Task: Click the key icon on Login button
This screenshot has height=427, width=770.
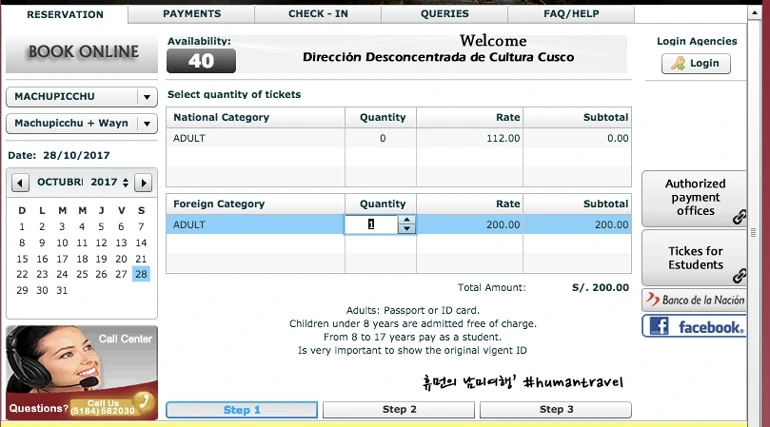Action: coord(678,63)
